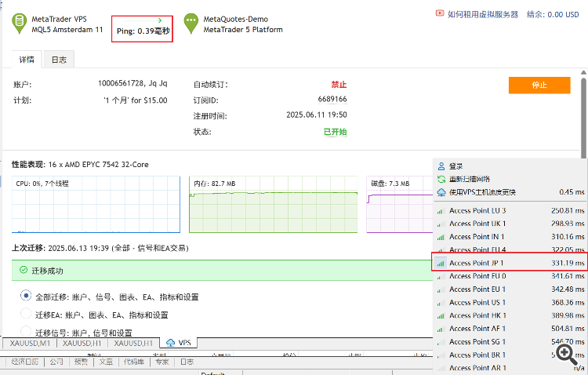This screenshot has height=375, width=588.
Task: Select Access Point EU 4 entry
Action: click(510, 250)
